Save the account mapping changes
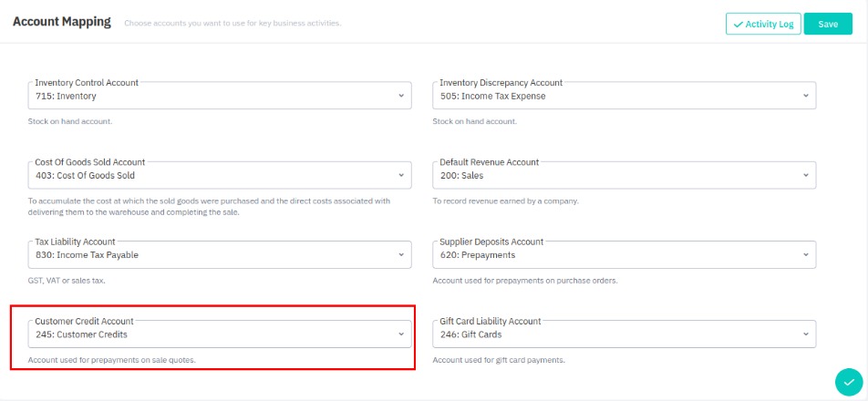Image resolution: width=868 pixels, height=401 pixels. 828,25
